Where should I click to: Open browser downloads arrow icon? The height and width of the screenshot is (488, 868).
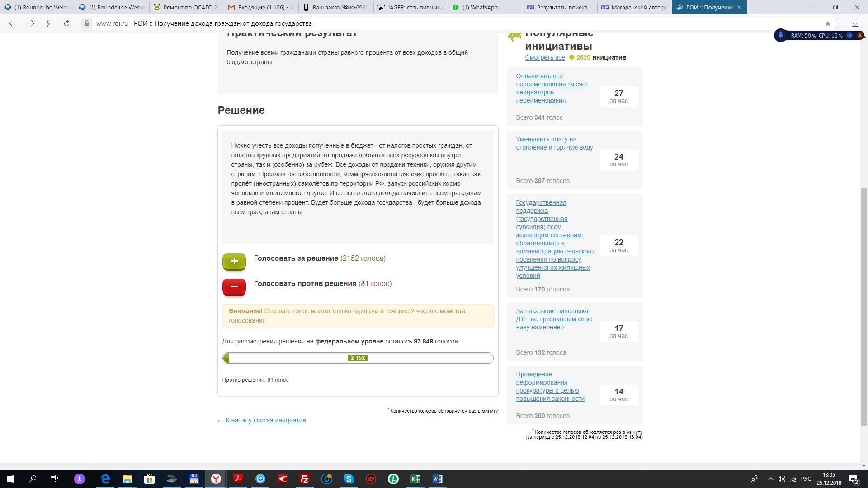tap(855, 23)
